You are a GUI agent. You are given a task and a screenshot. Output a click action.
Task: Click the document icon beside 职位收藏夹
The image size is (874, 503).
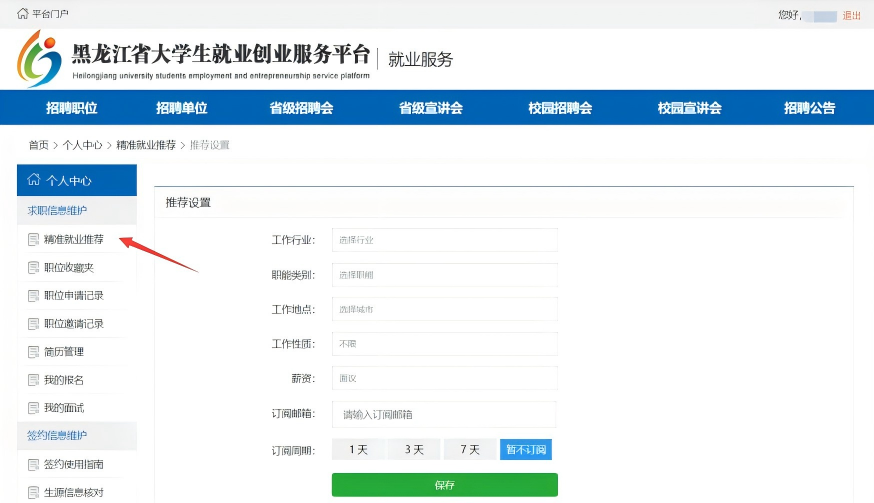[x=34, y=268]
